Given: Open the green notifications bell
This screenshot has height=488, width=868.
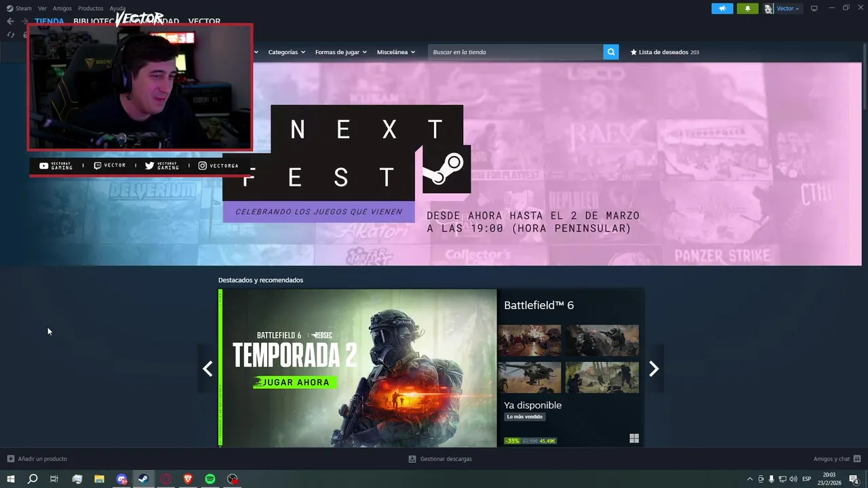Looking at the screenshot, I should click(747, 8).
